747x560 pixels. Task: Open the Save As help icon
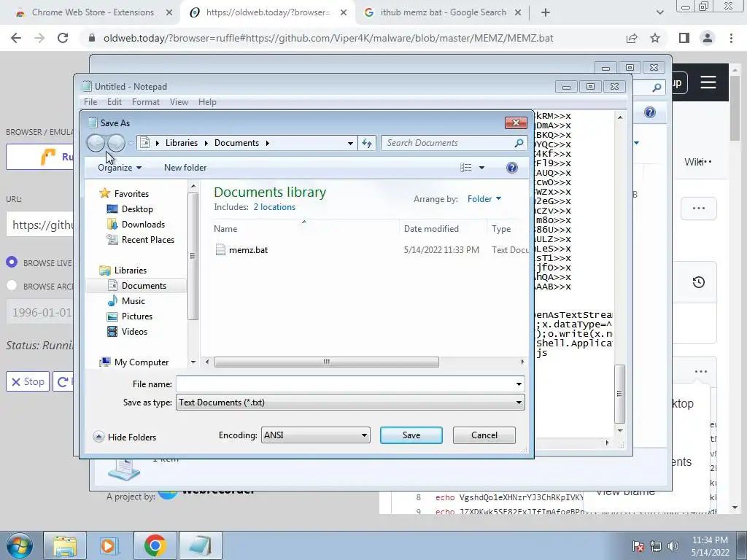(x=511, y=168)
